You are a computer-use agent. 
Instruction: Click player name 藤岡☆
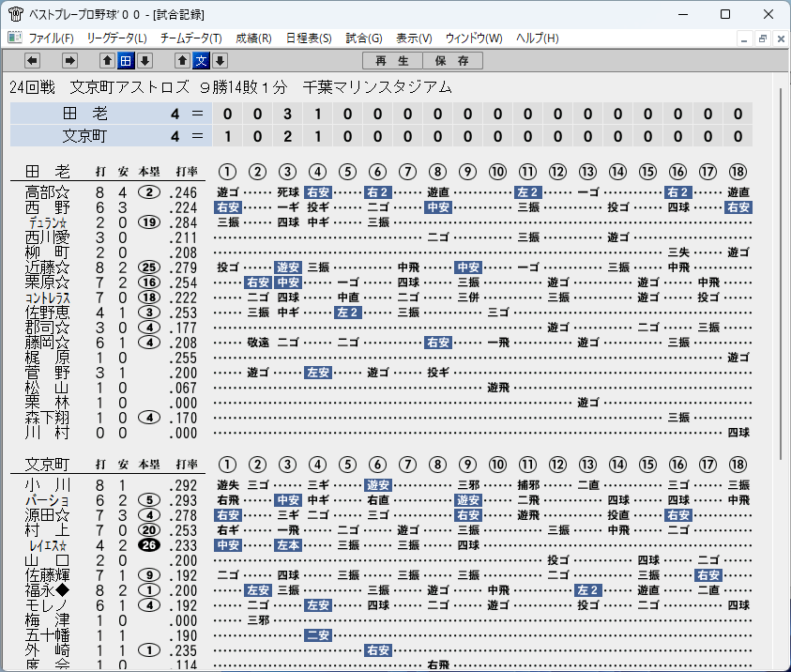(48, 343)
